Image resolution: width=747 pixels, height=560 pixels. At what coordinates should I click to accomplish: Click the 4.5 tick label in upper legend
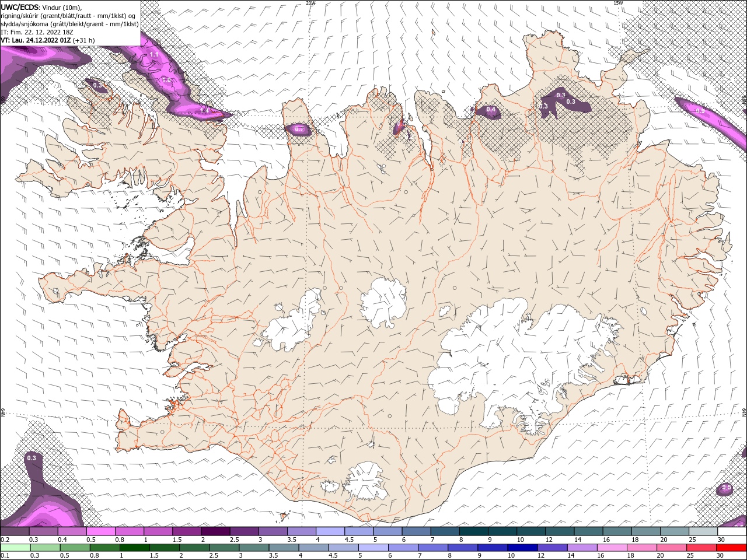coord(349,540)
